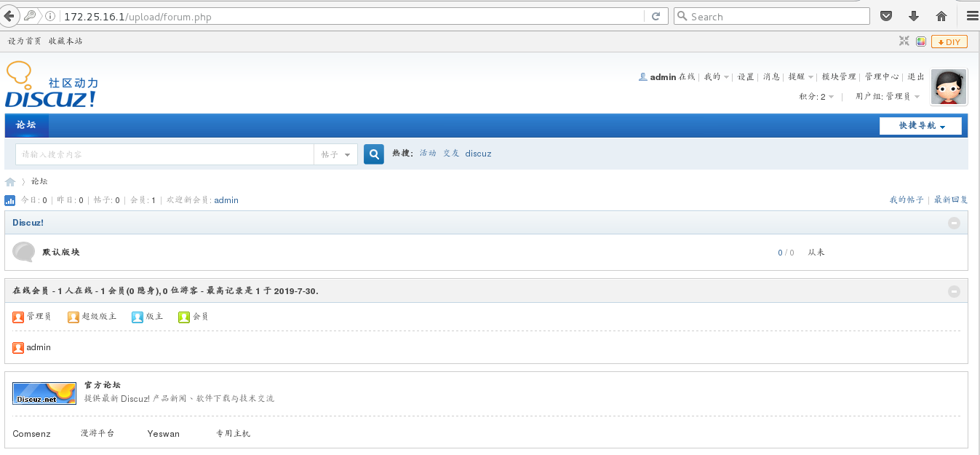
Task: Expand the 我的 dropdown menu
Action: click(717, 76)
